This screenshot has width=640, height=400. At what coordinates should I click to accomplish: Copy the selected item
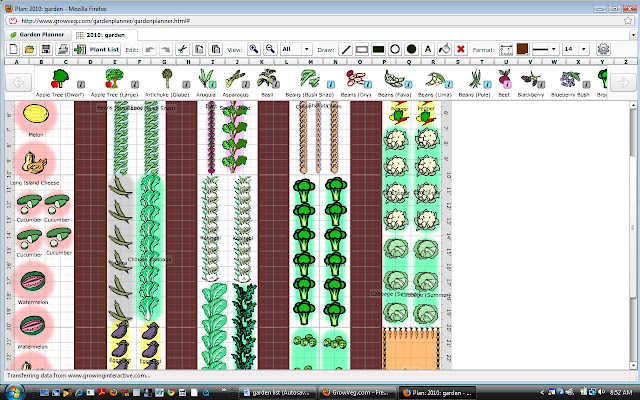199,49
